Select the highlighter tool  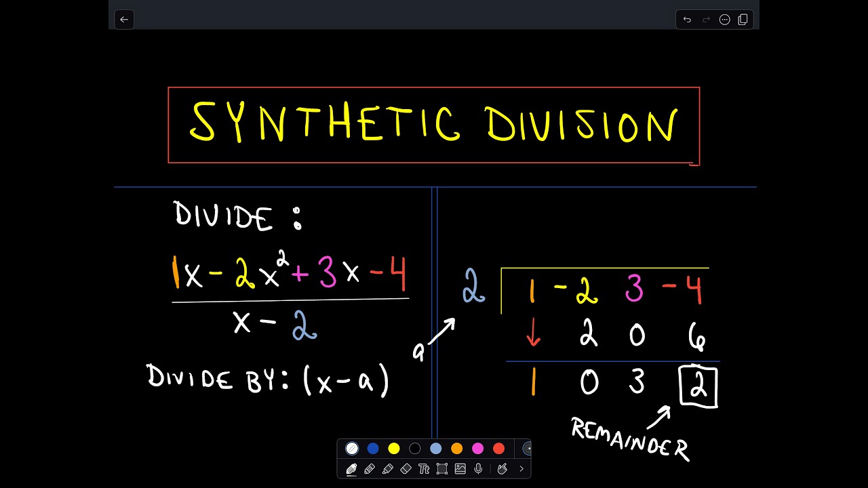(x=388, y=468)
